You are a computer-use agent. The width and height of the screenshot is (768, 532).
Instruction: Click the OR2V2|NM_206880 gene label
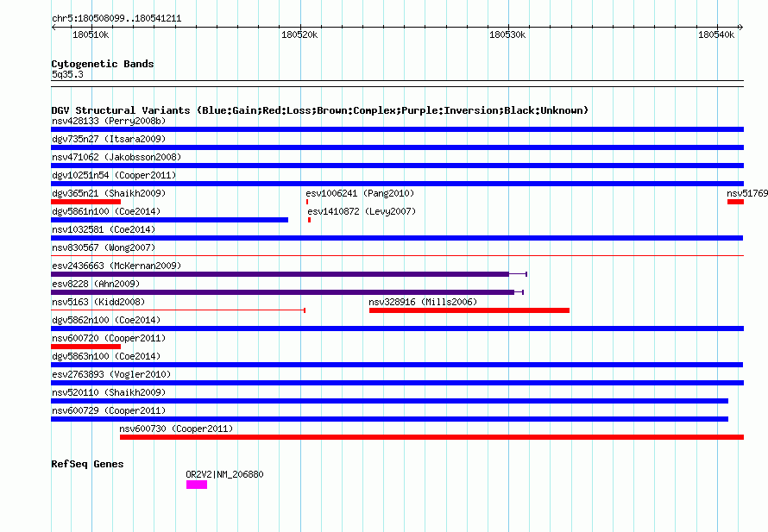[x=225, y=474]
